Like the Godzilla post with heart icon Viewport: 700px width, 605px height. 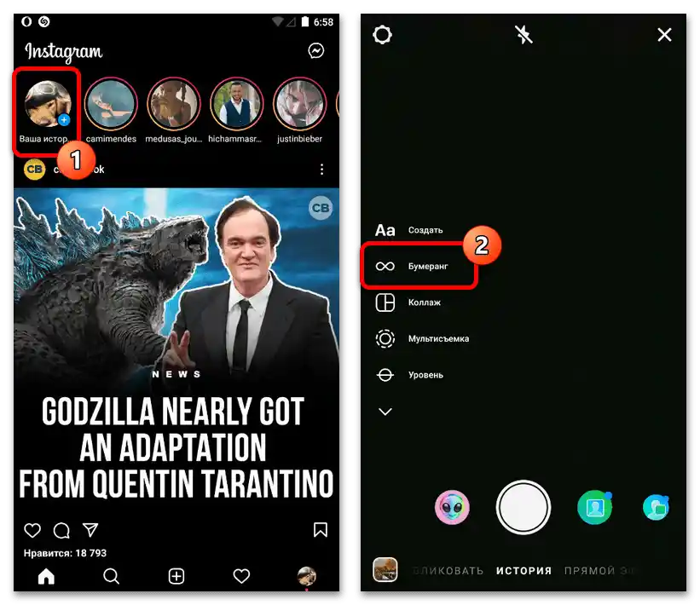point(32,530)
